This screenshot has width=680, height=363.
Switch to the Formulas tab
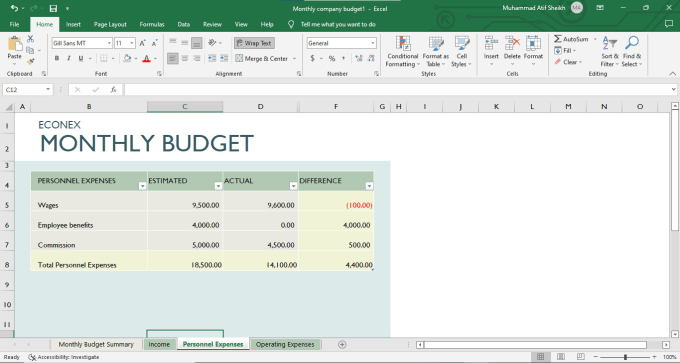[x=152, y=24]
